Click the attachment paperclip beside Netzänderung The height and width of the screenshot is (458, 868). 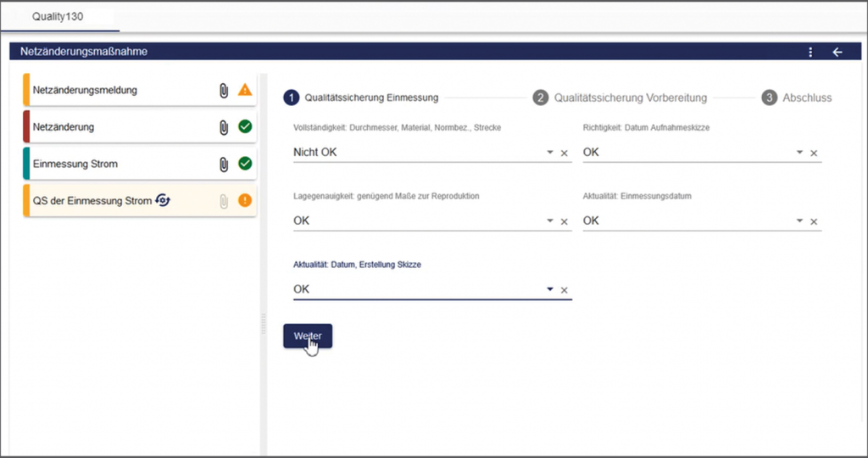tap(224, 127)
